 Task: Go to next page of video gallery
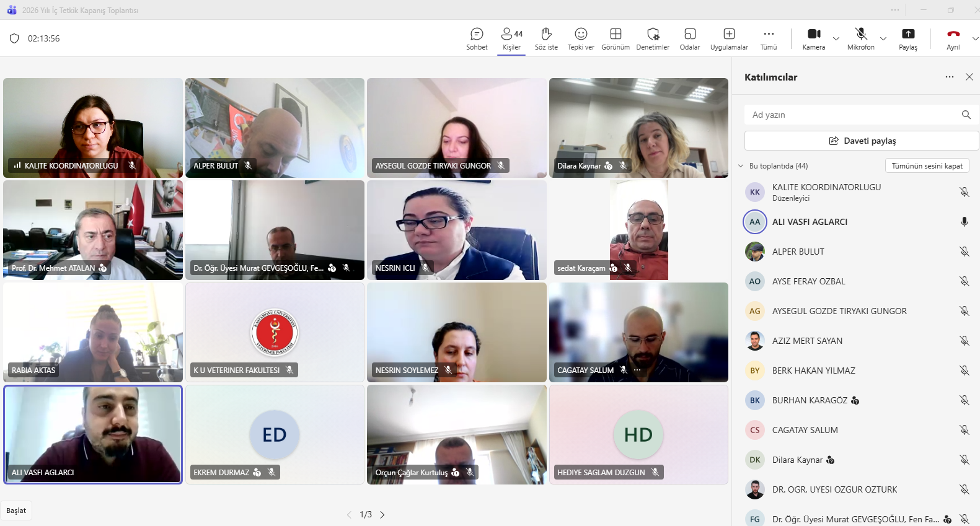point(382,515)
